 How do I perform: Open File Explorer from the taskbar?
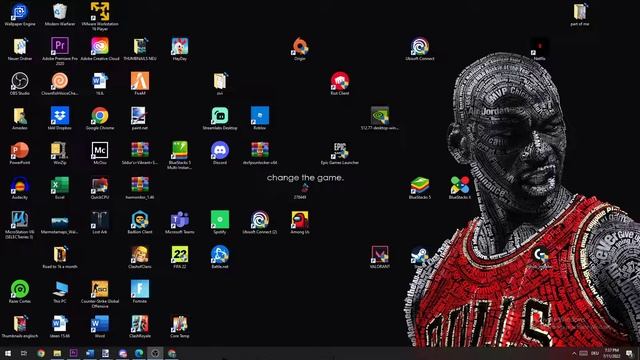(57, 353)
